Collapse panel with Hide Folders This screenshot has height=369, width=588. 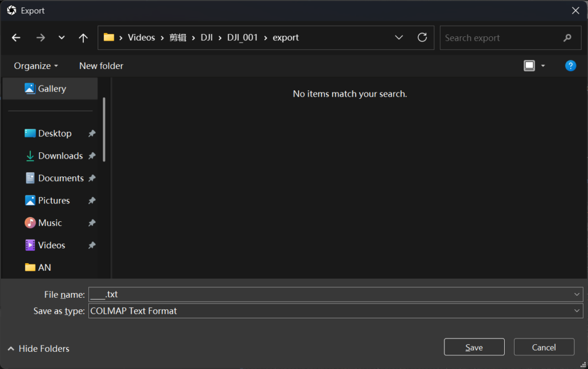tap(38, 348)
